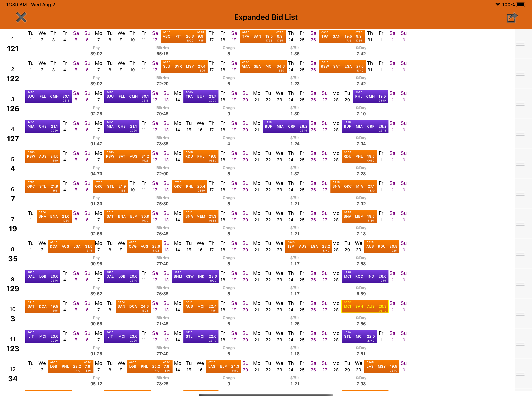Grab reorder handle for row 5
532x399 pixels.
[520, 164]
